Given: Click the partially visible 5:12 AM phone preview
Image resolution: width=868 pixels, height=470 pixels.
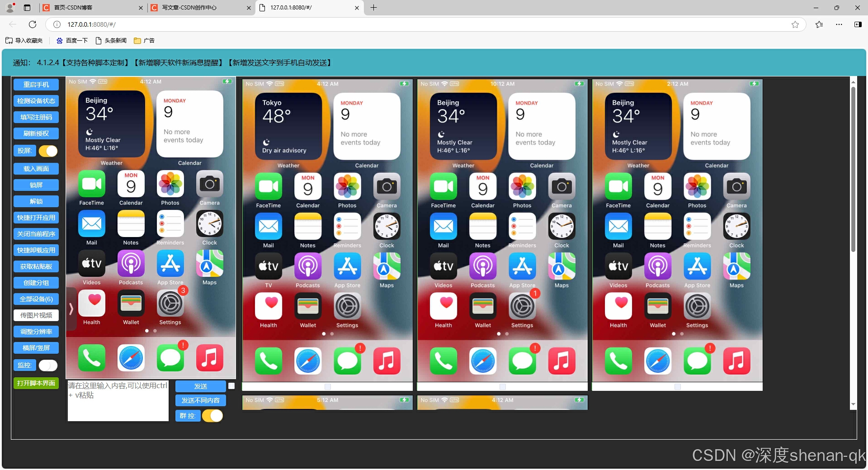Looking at the screenshot, I should 327,403.
